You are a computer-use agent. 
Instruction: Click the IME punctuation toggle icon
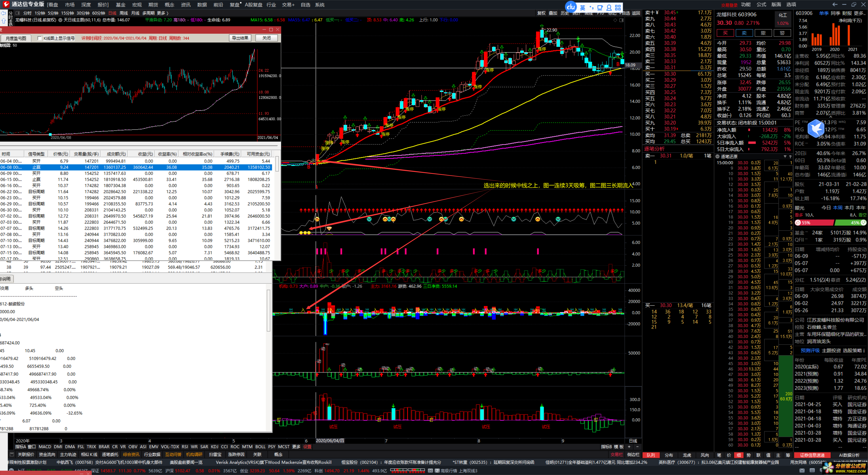(x=591, y=7)
